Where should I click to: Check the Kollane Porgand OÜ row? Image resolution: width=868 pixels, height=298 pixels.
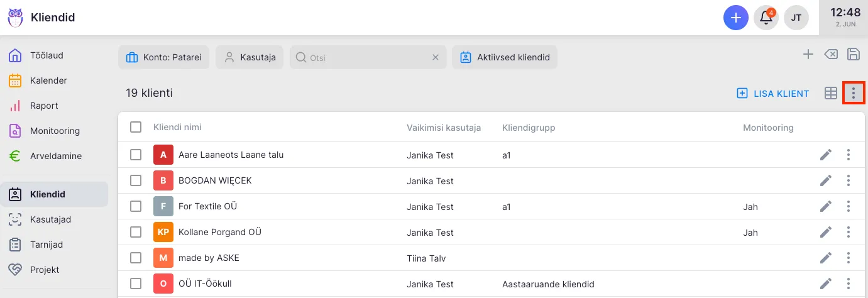(x=136, y=232)
